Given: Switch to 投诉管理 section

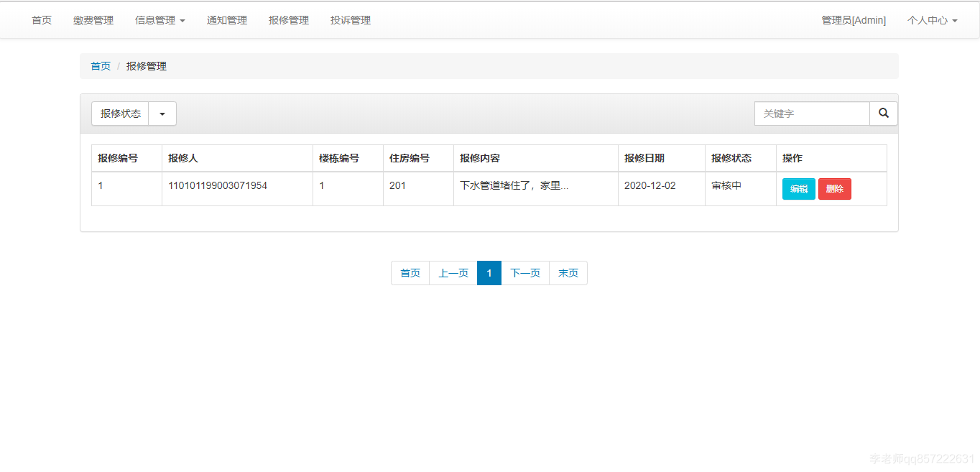Looking at the screenshot, I should click(350, 20).
